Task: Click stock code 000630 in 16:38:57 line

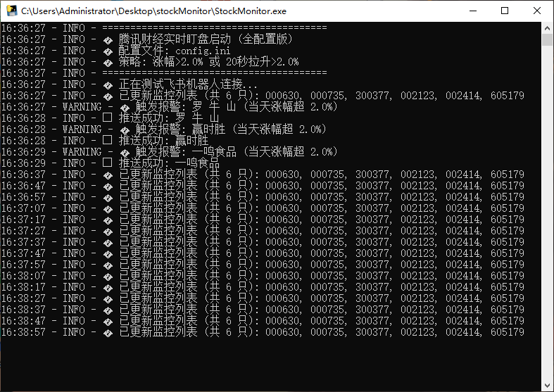Action: pyautogui.click(x=282, y=333)
